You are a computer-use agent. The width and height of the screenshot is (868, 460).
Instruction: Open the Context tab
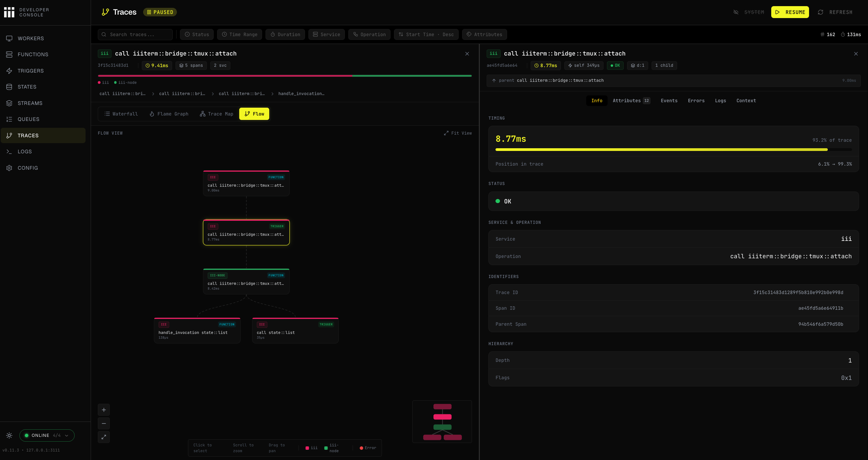point(746,101)
